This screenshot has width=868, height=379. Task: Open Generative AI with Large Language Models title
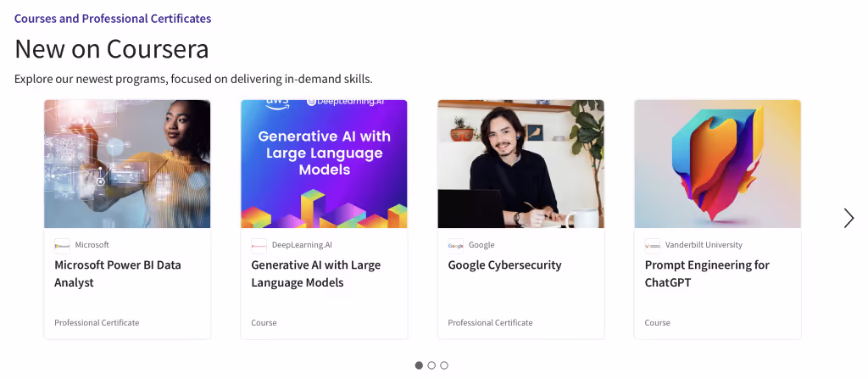pos(316,274)
